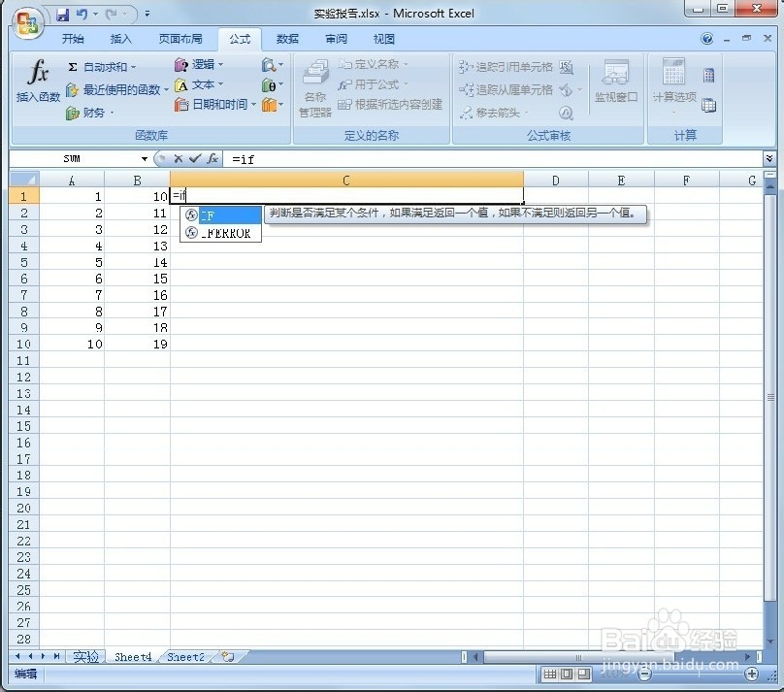Click 移去箭头 to remove tracer arrows
The height and width of the screenshot is (692, 784).
pos(495,112)
